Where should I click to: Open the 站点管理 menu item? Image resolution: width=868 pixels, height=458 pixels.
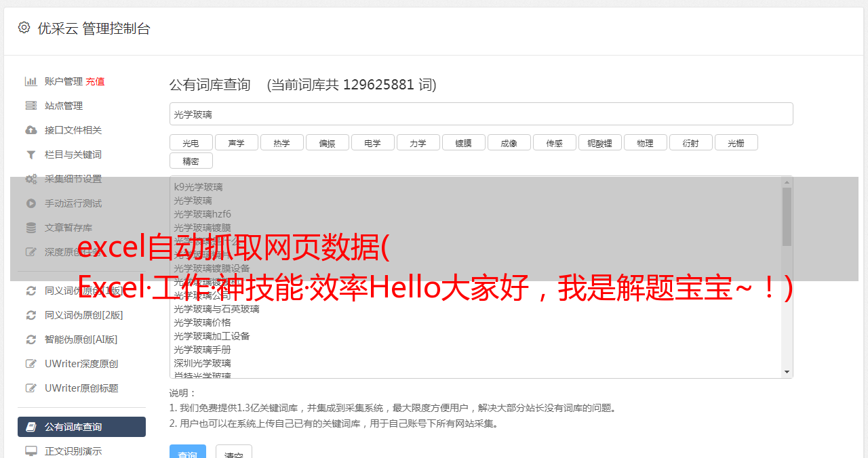pyautogui.click(x=64, y=106)
